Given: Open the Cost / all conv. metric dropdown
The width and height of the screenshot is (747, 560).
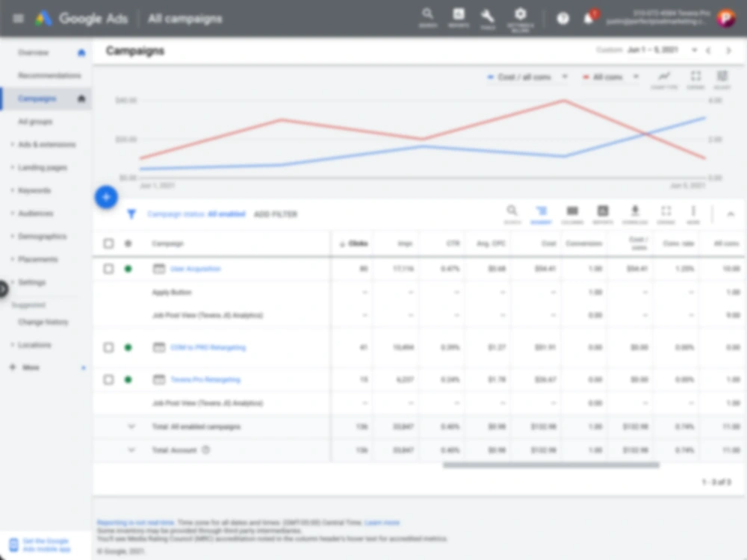Looking at the screenshot, I should 528,77.
